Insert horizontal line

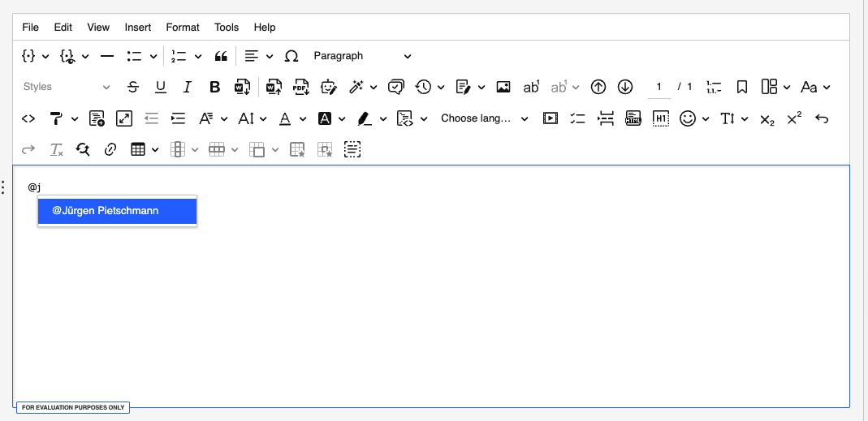pyautogui.click(x=107, y=56)
